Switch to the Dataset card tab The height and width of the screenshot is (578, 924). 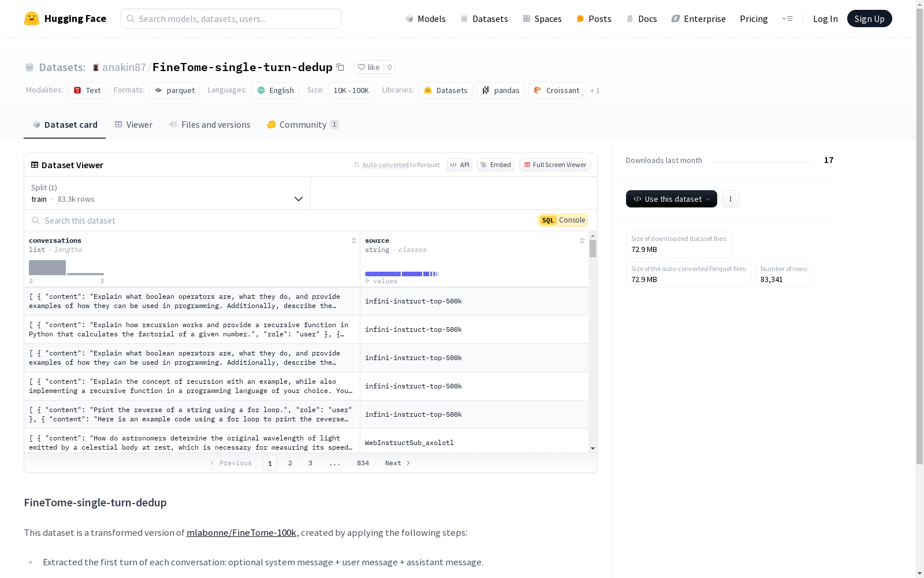pos(65,124)
